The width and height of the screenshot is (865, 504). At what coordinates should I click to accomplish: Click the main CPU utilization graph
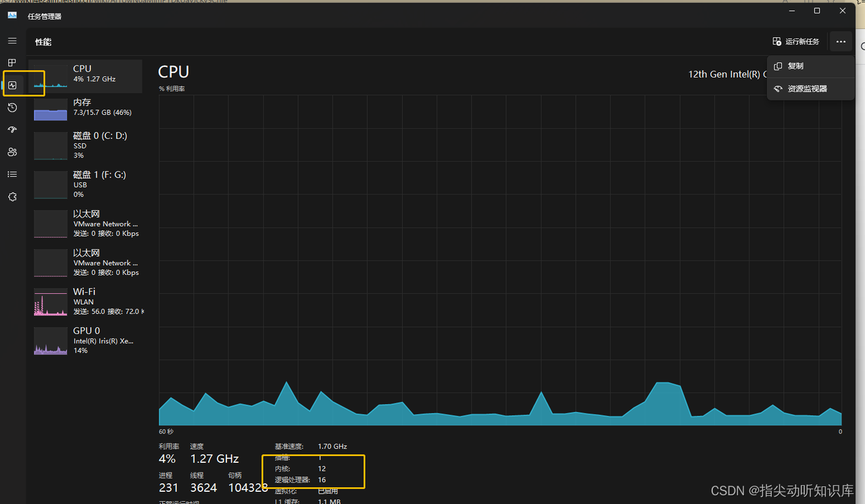click(x=500, y=260)
